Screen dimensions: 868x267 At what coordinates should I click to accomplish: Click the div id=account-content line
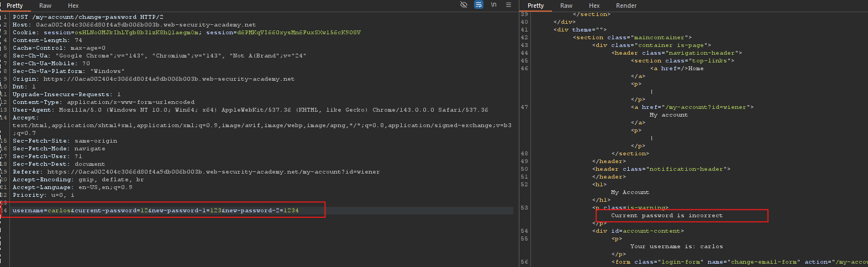coord(638,231)
